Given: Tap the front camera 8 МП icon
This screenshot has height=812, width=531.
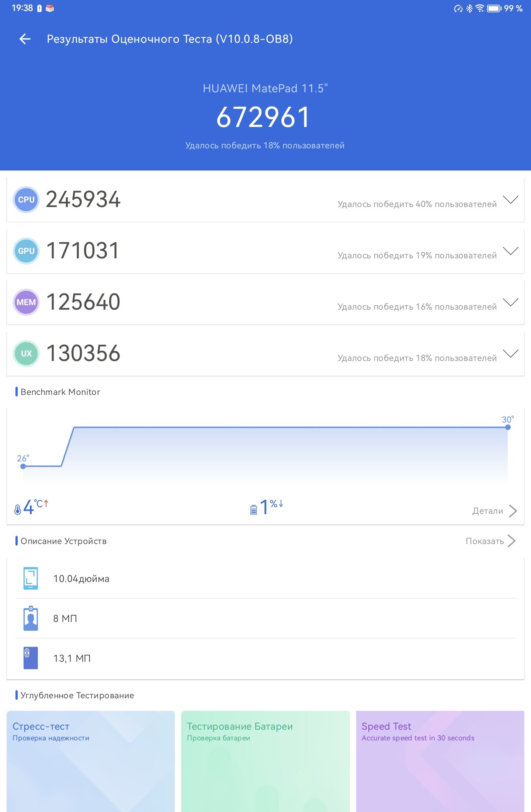Looking at the screenshot, I should 31,618.
